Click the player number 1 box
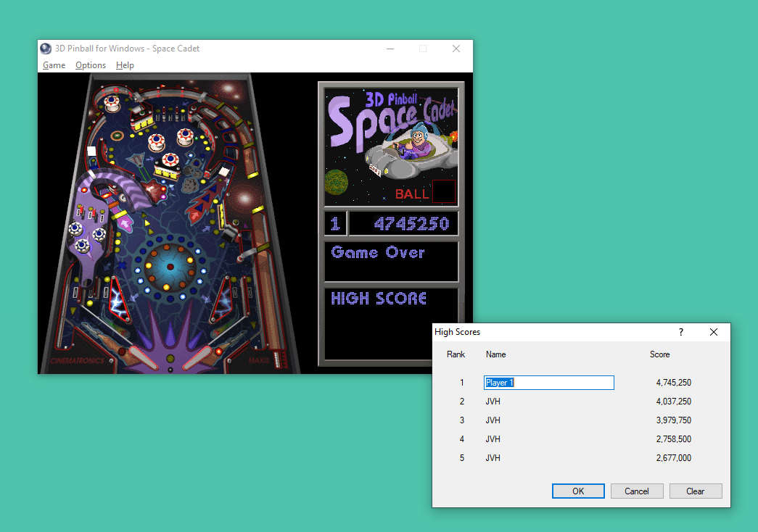This screenshot has width=758, height=532. coord(335,224)
